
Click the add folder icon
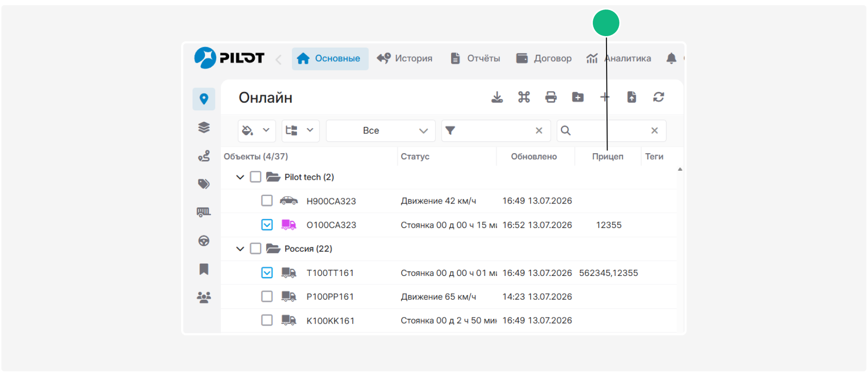(x=578, y=97)
